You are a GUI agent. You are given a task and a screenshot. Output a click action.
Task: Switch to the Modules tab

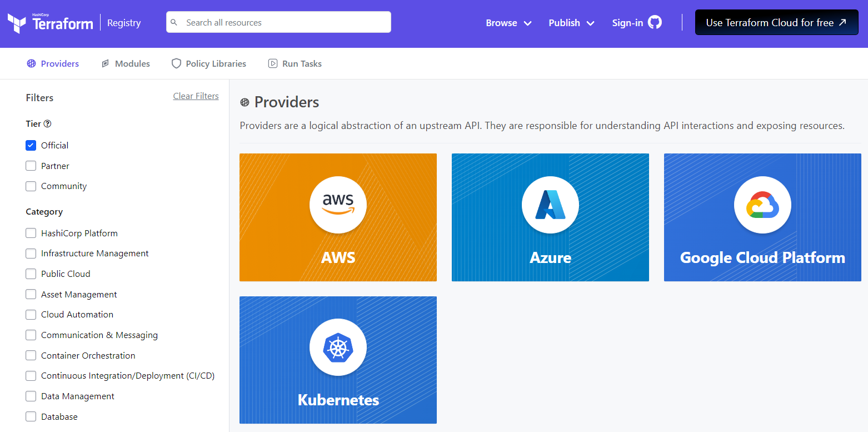point(126,63)
